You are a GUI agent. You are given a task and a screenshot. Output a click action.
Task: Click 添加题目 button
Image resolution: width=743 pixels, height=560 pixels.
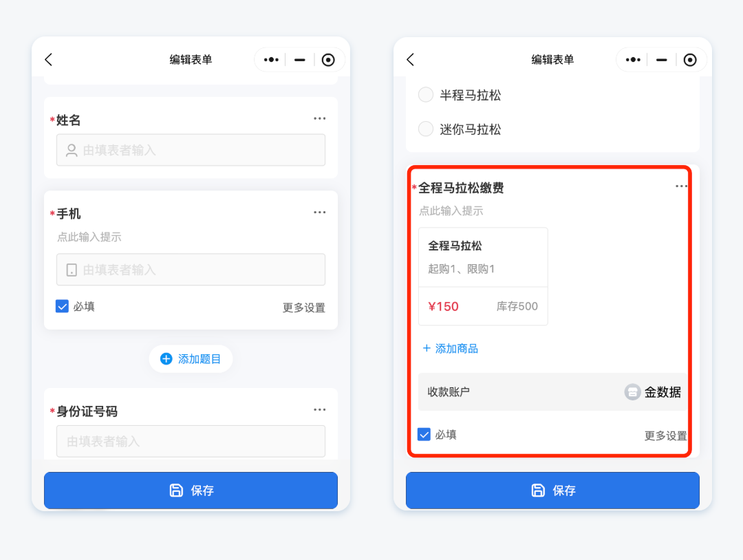coord(191,358)
